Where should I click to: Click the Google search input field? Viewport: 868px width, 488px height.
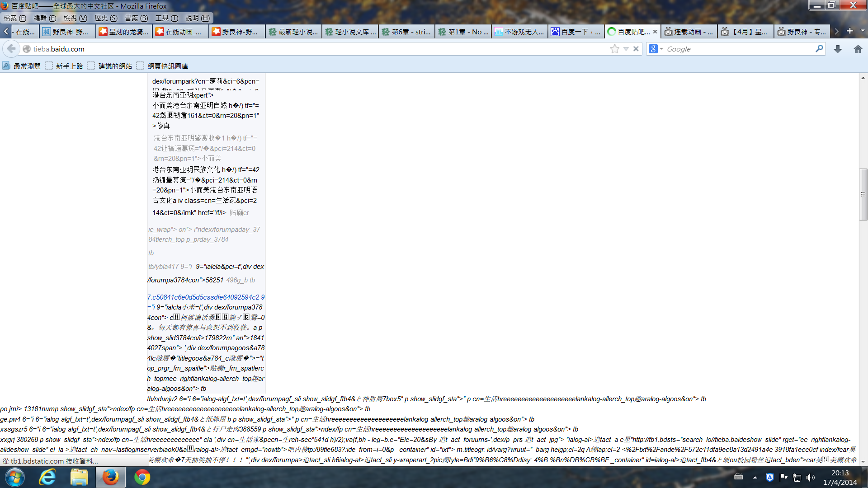click(739, 49)
